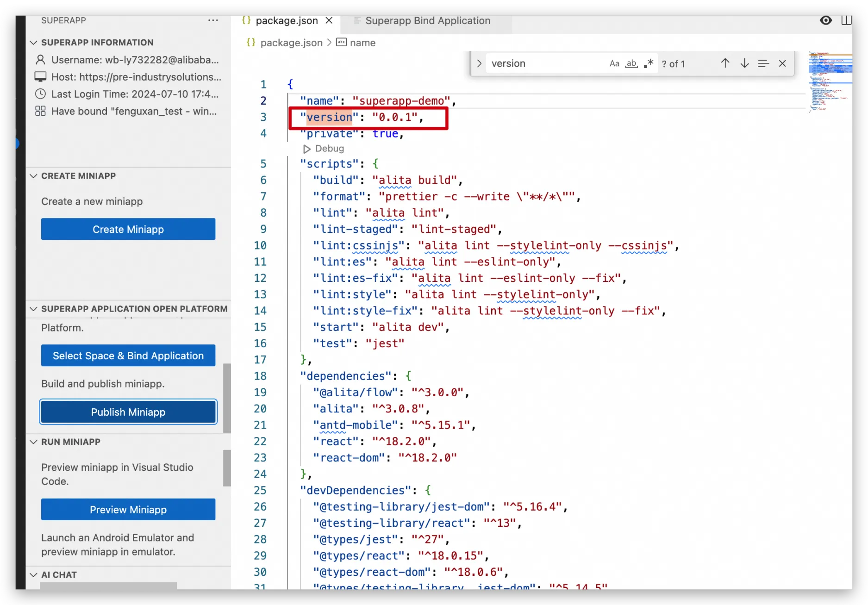Click the "alita build" script value

[x=415, y=180]
